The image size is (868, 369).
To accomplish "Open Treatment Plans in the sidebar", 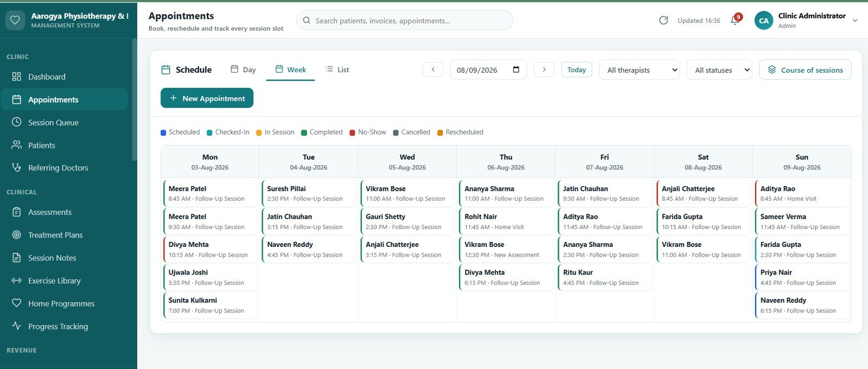I will [x=64, y=235].
